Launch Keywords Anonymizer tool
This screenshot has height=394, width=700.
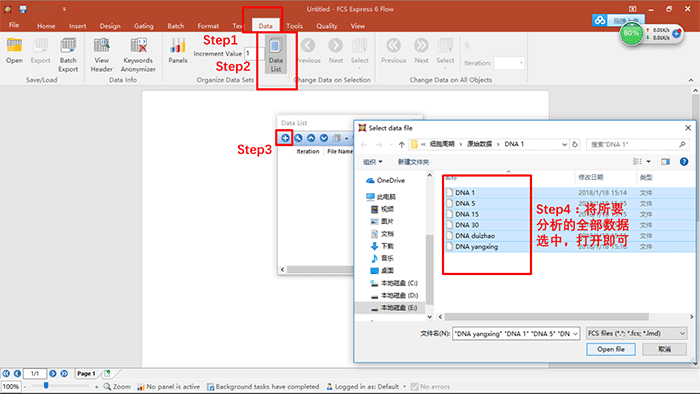(138, 55)
